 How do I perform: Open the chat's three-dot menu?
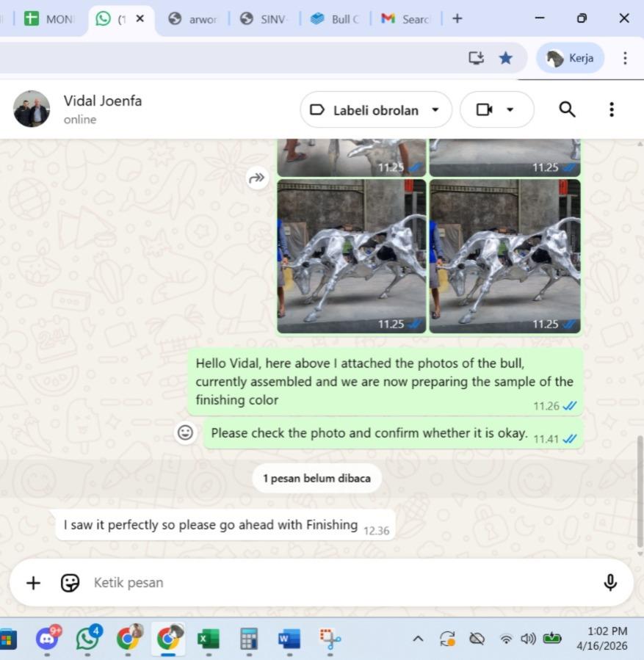pyautogui.click(x=611, y=109)
